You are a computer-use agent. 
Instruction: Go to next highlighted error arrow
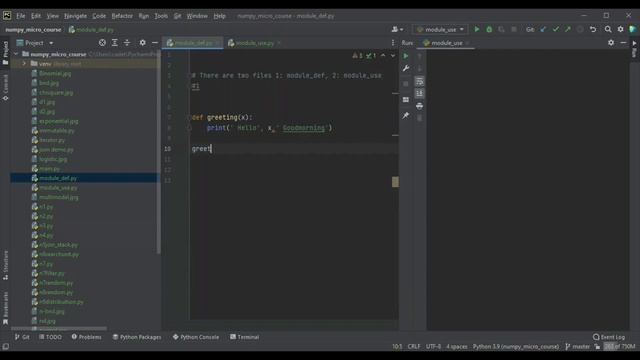click(x=393, y=56)
